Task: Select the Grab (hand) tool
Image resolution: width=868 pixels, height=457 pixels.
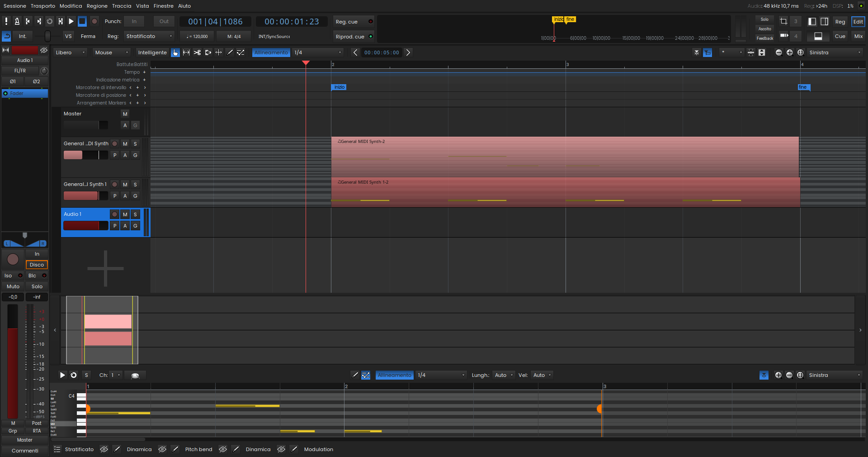Action: tap(175, 52)
